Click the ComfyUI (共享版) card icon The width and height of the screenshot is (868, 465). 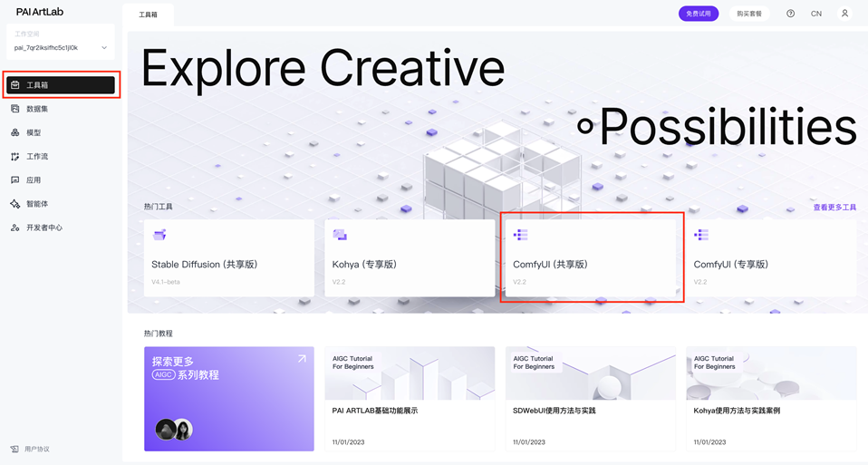click(x=520, y=235)
